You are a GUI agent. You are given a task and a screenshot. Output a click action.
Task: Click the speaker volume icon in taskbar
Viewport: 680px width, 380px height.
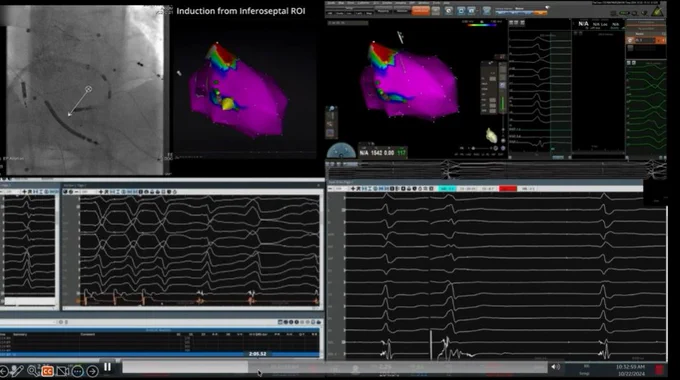[556, 367]
